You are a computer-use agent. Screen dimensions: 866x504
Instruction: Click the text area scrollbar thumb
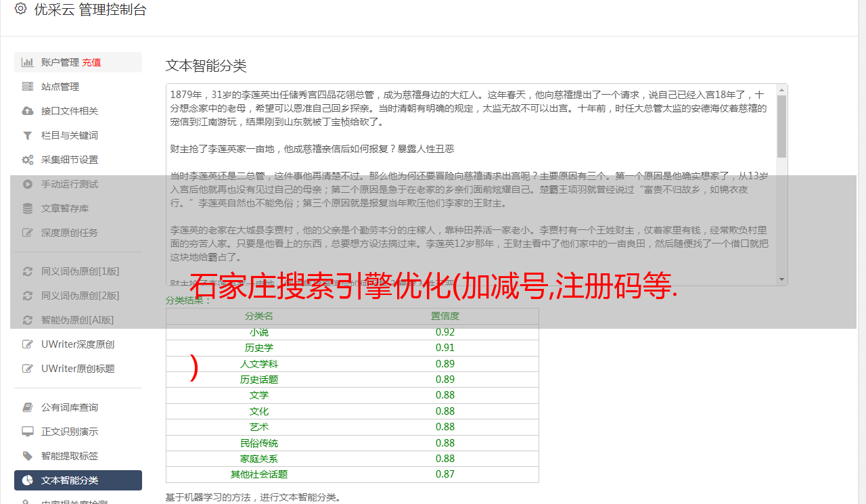(782, 126)
